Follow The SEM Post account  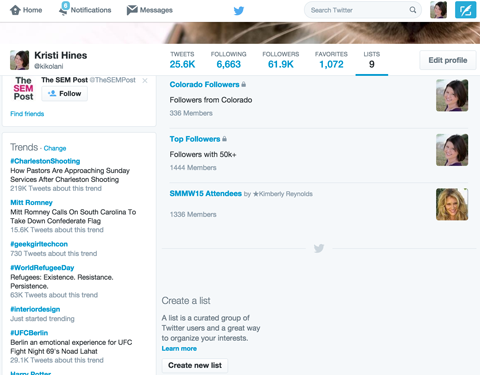click(x=65, y=94)
